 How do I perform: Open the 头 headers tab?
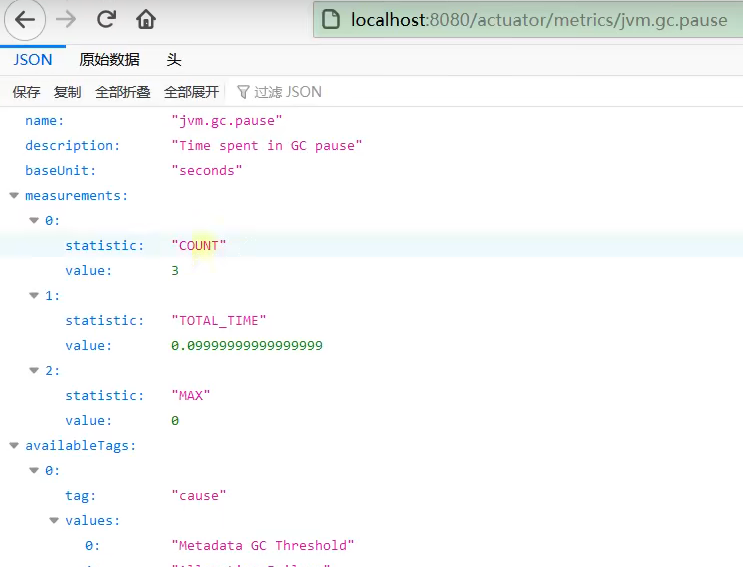point(173,60)
